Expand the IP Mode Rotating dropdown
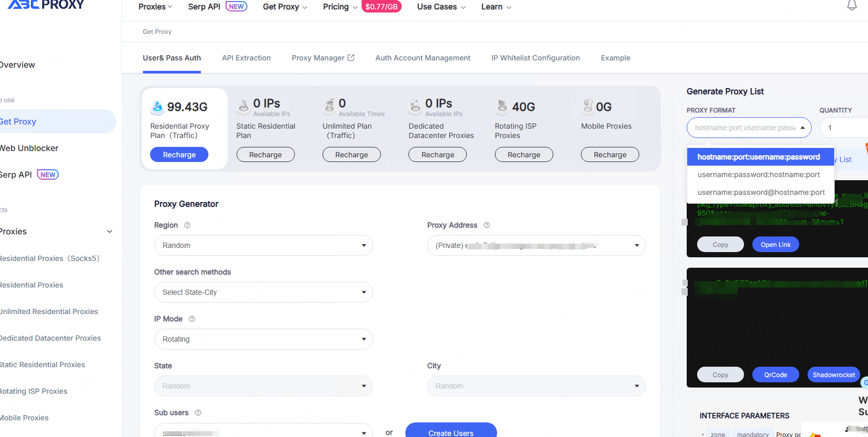The height and width of the screenshot is (437, 868). pos(263,339)
